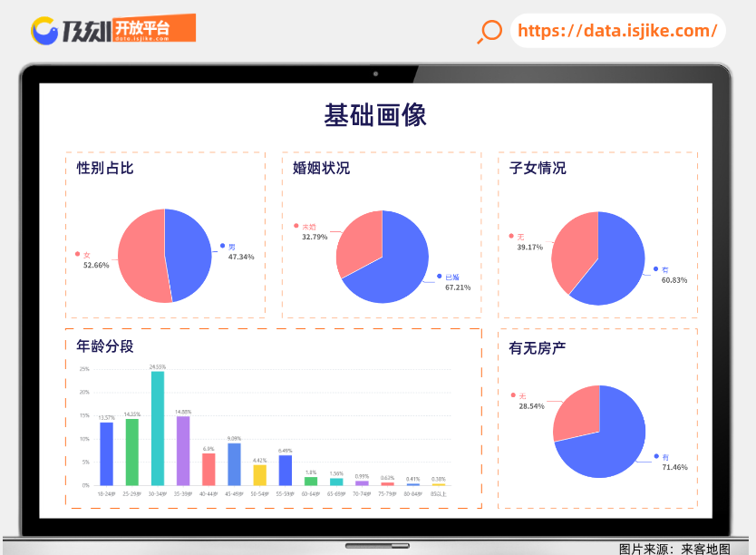This screenshot has width=756, height=555.
Task: Click the green 25-29岁 bar
Action: [x=132, y=452]
